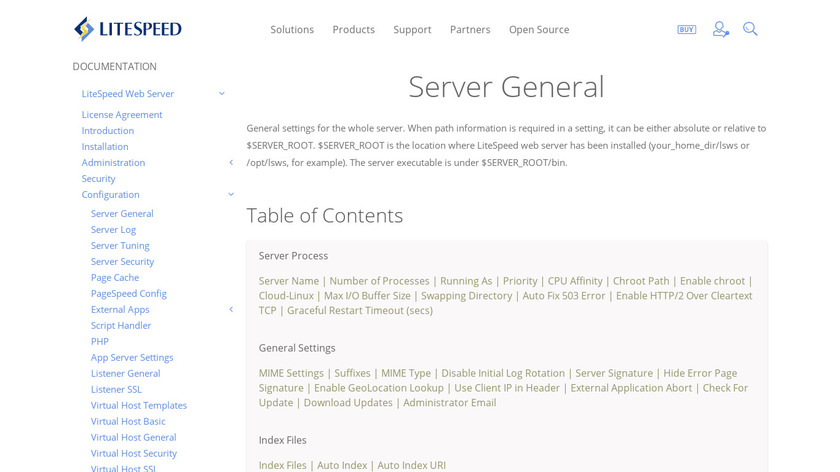This screenshot has height=472, width=840.
Task: Expand the External Apps sidebar arrow
Action: (231, 309)
